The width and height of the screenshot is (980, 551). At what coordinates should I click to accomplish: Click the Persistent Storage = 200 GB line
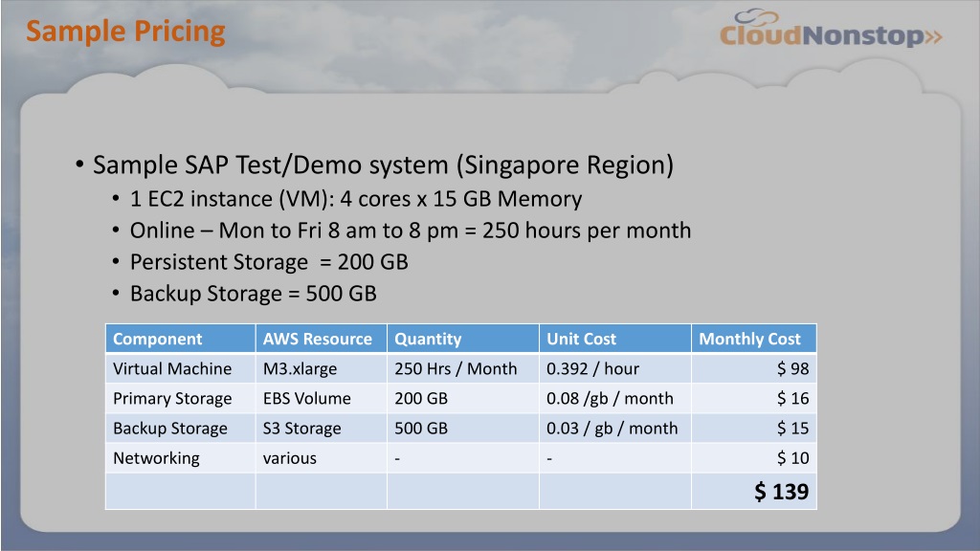269,262
